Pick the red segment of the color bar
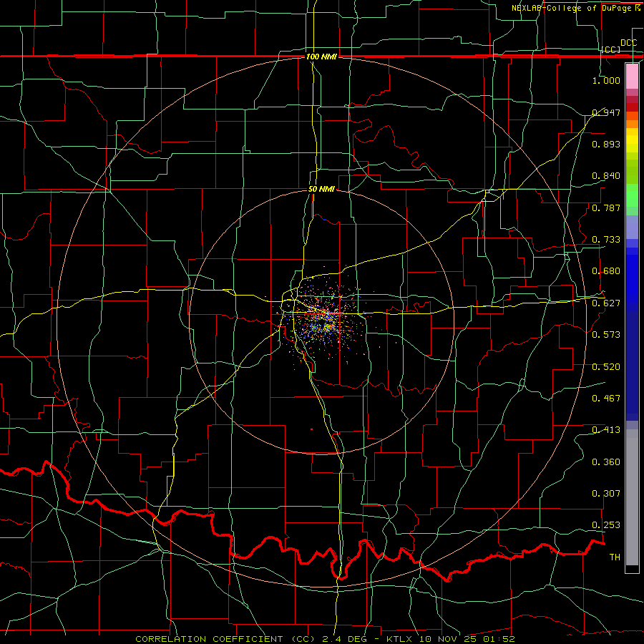 click(632, 107)
